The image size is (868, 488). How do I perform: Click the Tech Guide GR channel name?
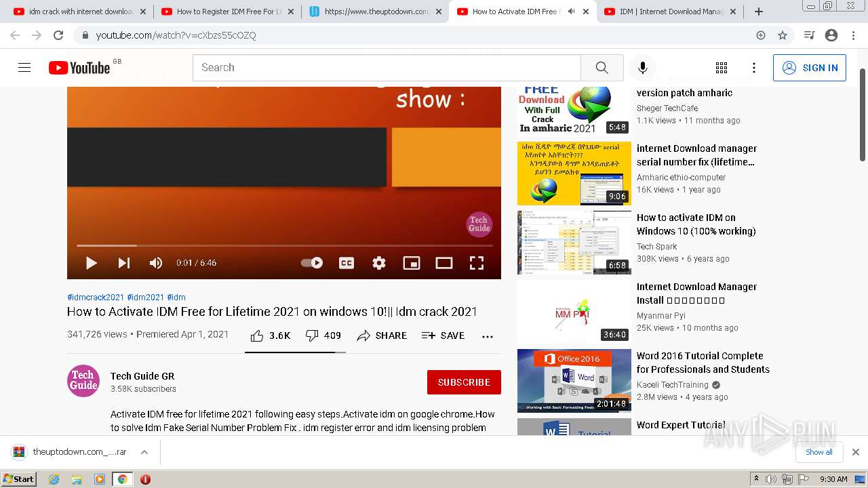pos(142,376)
